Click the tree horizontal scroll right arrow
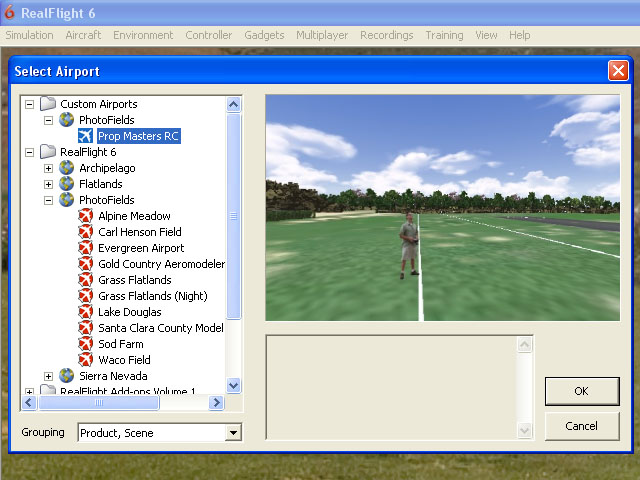The height and width of the screenshot is (480, 640). [x=216, y=403]
